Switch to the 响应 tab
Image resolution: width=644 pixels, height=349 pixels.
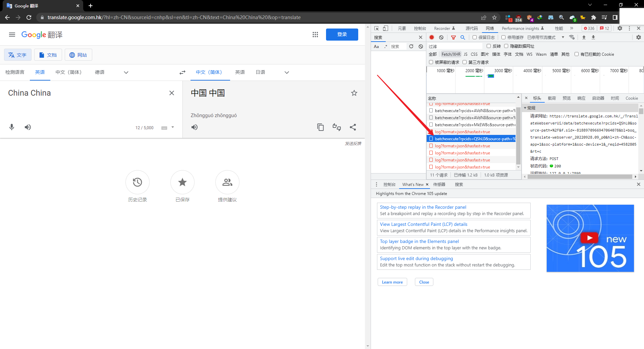click(x=581, y=98)
